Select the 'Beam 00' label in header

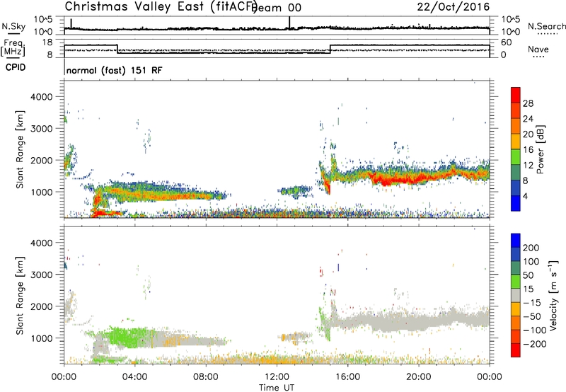[x=277, y=8]
